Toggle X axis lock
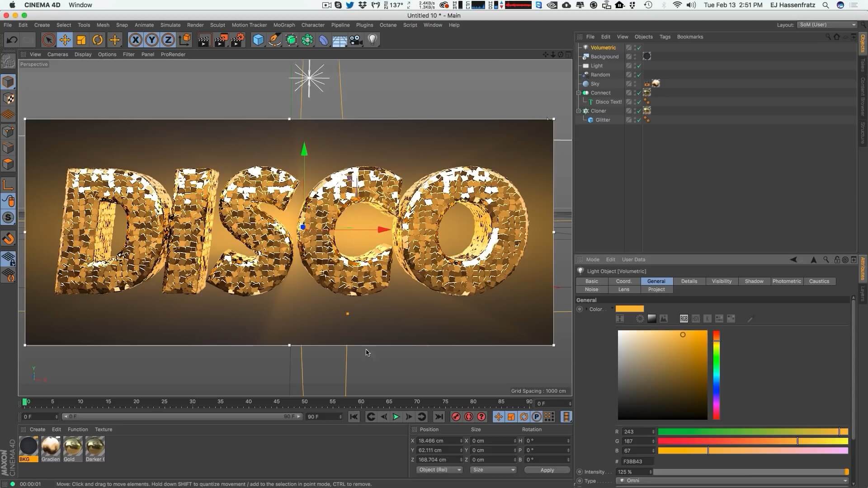The width and height of the screenshot is (868, 488). click(135, 40)
